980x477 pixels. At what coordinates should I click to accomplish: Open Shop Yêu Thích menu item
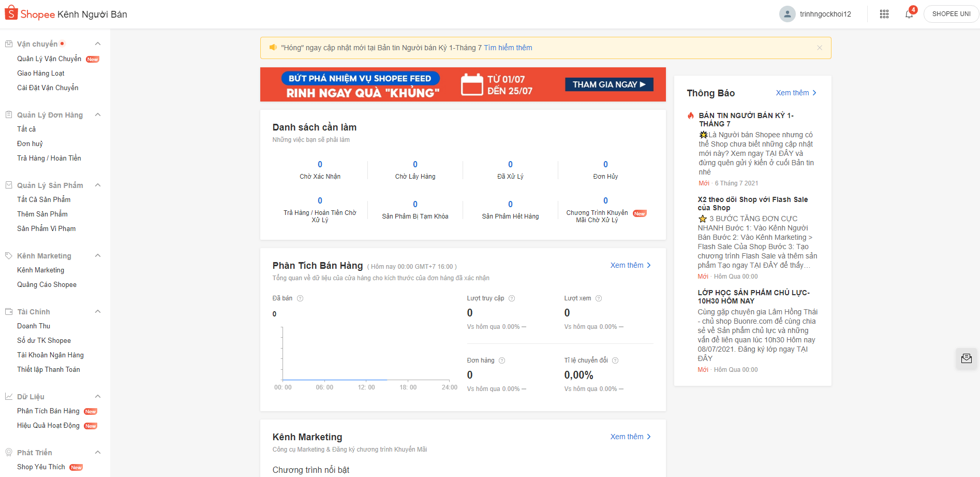[x=41, y=467]
